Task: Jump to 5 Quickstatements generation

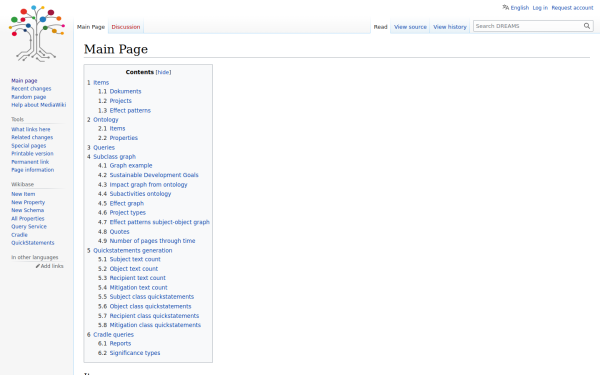Action: click(133, 251)
